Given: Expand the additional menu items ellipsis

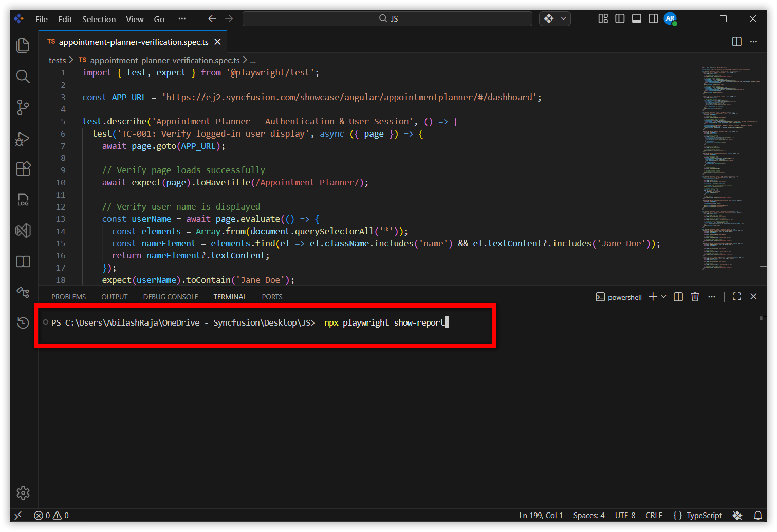Looking at the screenshot, I should [x=182, y=18].
